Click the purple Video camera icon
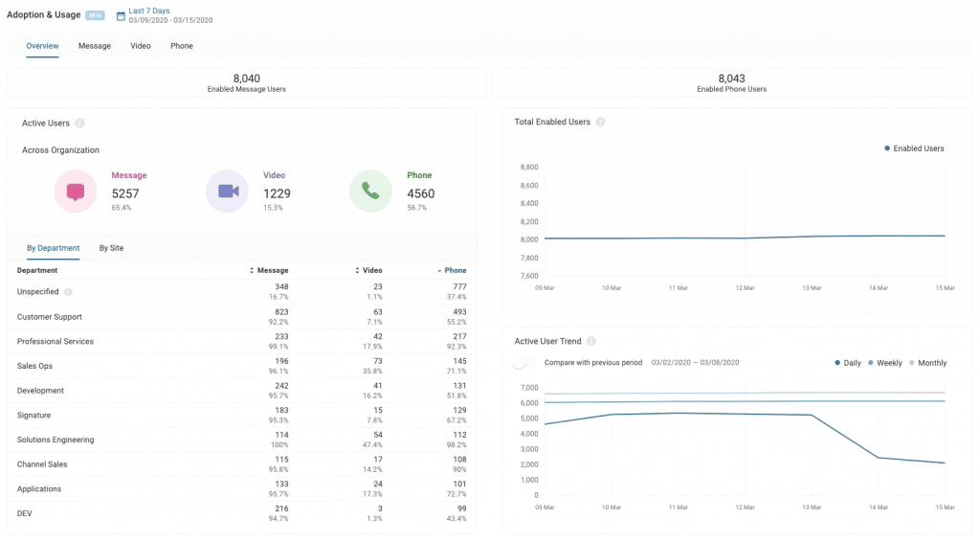The height and width of the screenshot is (542, 980). point(228,192)
